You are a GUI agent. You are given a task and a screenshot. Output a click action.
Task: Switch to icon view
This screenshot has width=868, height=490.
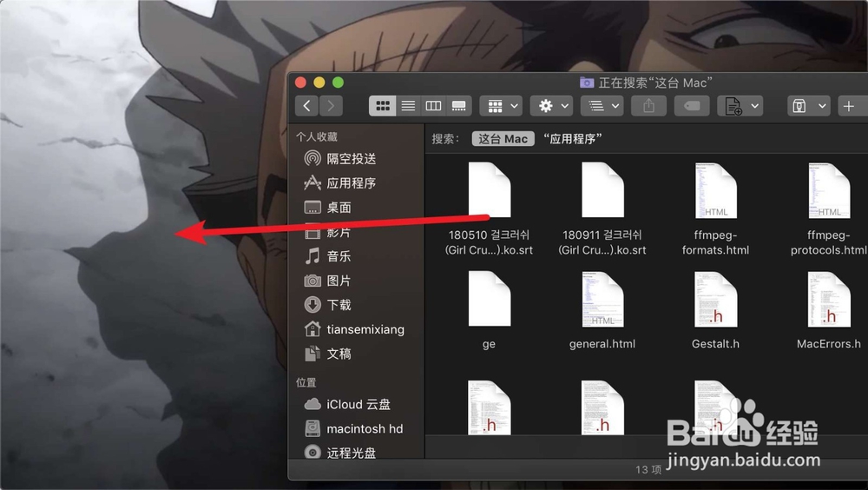click(x=383, y=105)
